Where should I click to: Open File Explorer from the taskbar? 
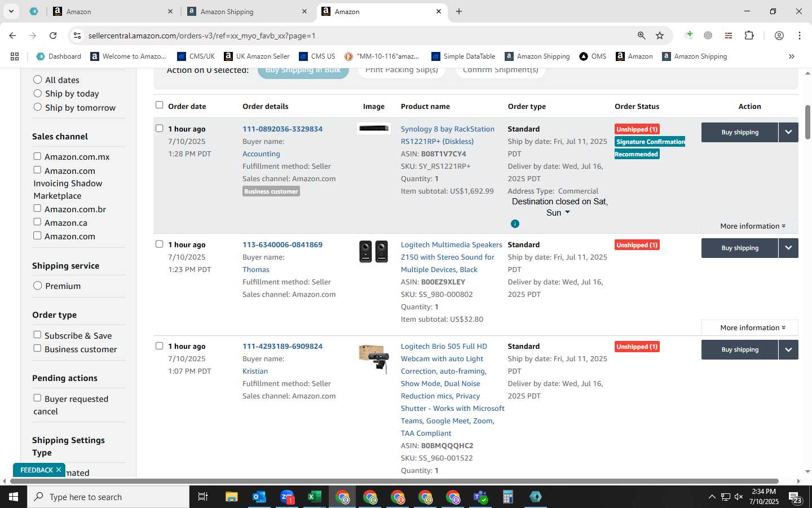(x=231, y=497)
